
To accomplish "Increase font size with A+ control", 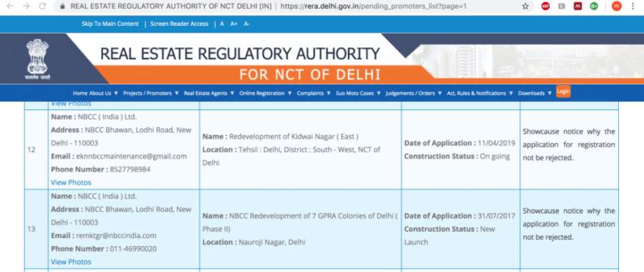I will tap(234, 24).
